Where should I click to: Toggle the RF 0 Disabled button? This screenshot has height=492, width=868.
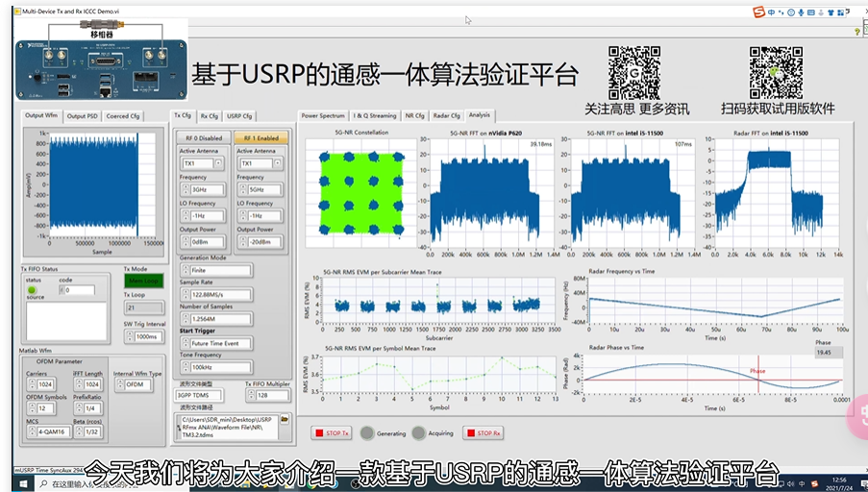(204, 137)
